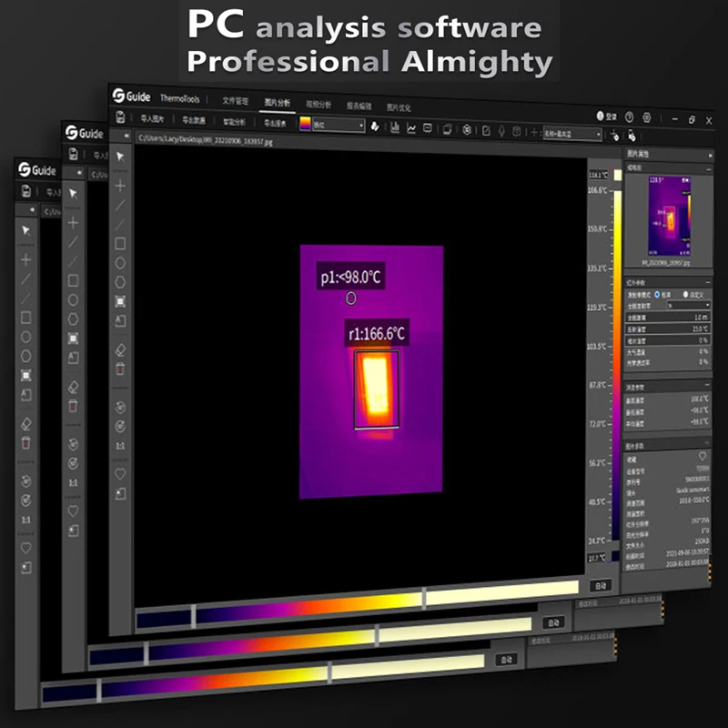Select arrow pointer tool in middle window
The image size is (728, 728).
[x=73, y=193]
